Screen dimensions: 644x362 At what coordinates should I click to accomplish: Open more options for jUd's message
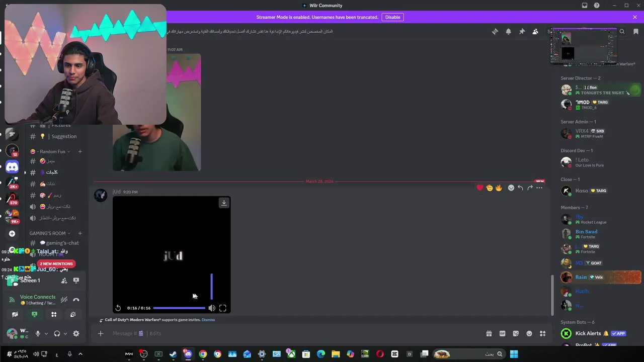point(539,188)
